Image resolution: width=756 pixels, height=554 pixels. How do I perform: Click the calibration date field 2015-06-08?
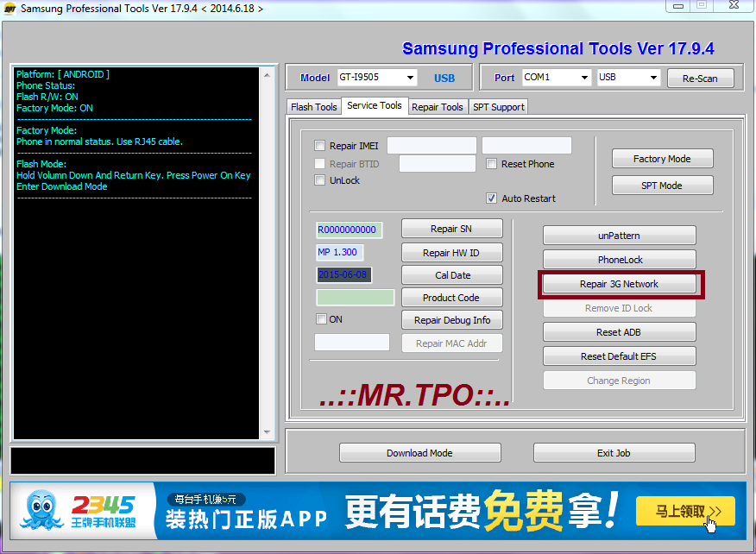343,274
